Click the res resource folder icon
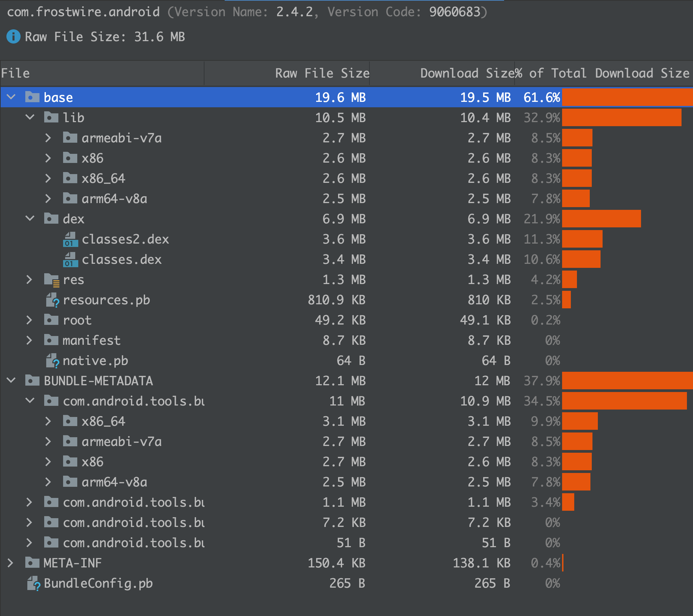The width and height of the screenshot is (693, 616). [x=52, y=280]
